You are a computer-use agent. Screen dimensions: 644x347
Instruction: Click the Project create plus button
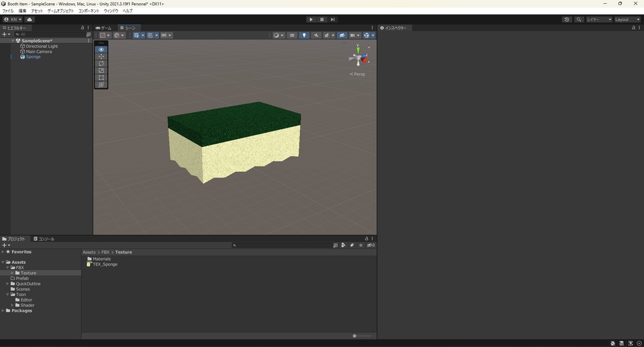pos(6,245)
